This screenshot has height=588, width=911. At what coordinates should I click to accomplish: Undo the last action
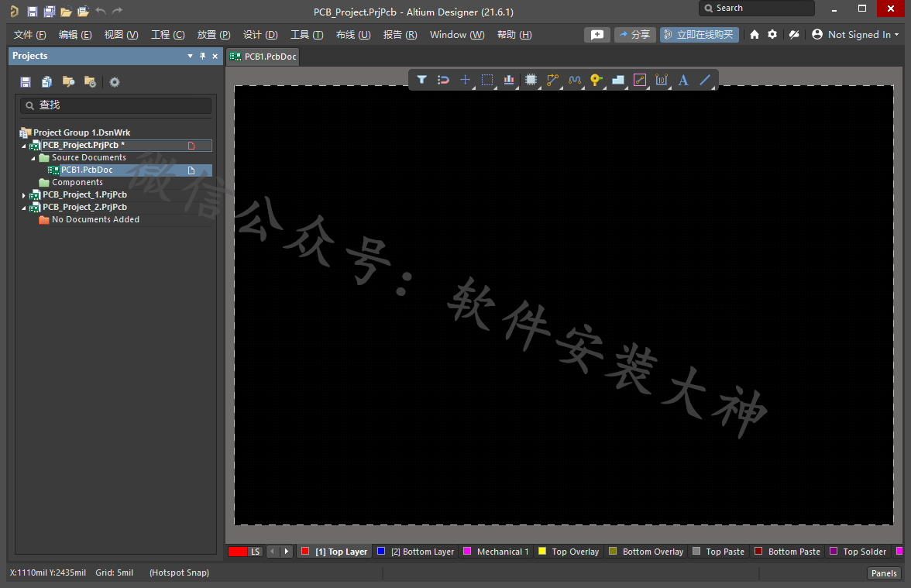[101, 11]
